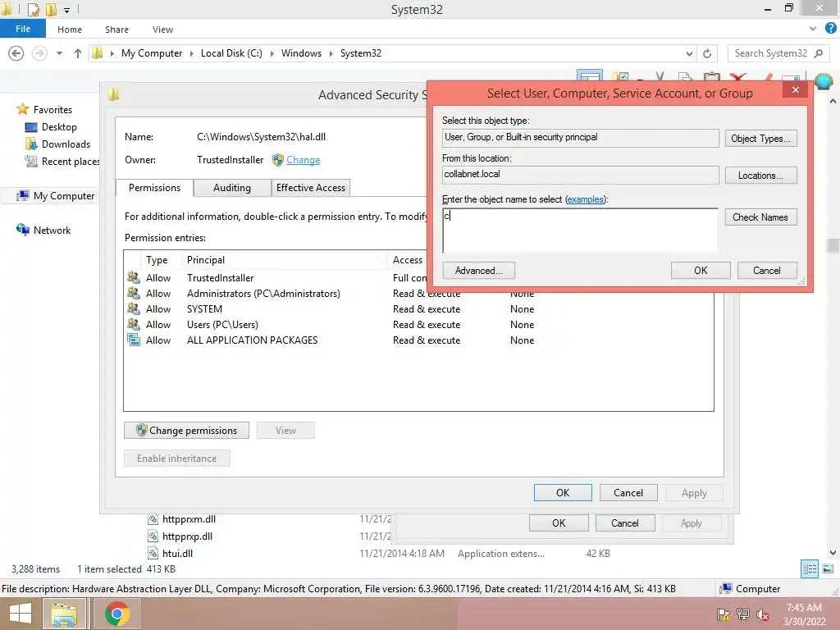This screenshot has height=630, width=840.
Task: Open the File ribbon menu
Action: (x=23, y=29)
